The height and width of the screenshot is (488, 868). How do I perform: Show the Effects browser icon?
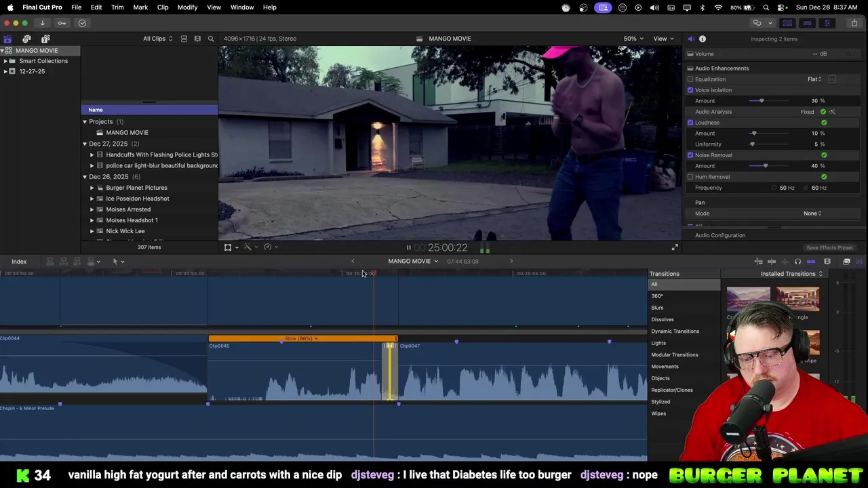pyautogui.click(x=846, y=262)
